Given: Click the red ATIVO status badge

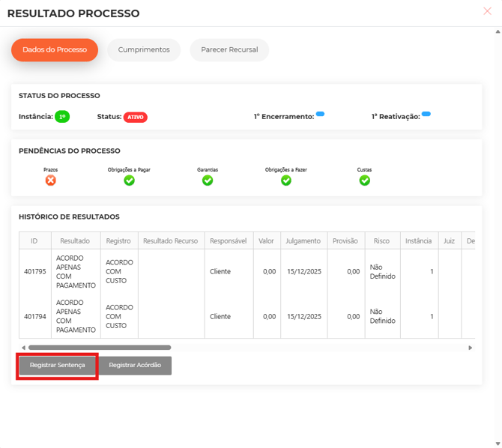Looking at the screenshot, I should (x=135, y=118).
